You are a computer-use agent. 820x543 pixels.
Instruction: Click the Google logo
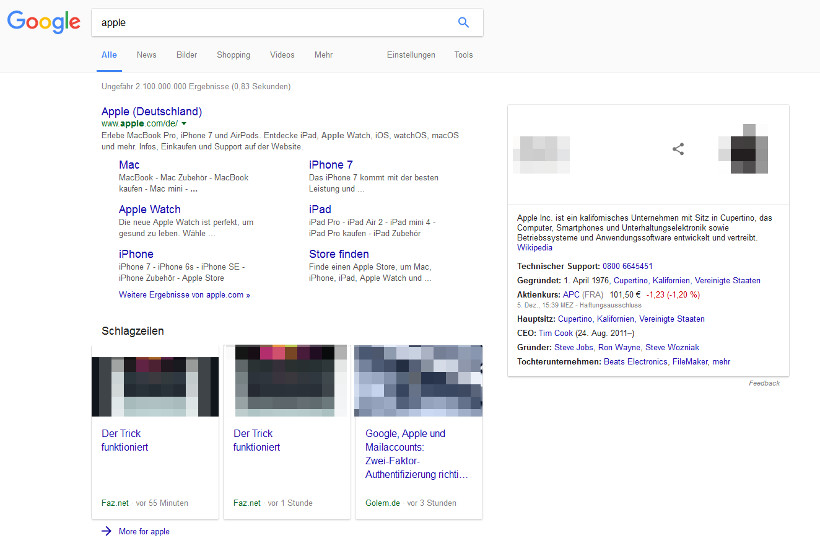tap(43, 22)
